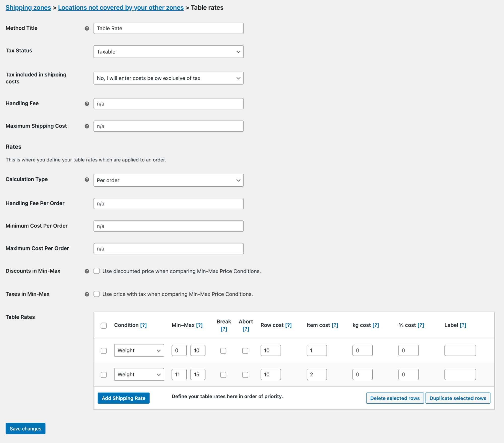This screenshot has height=443, width=504.
Task: Open the Row cost [?] help
Action: tap(288, 325)
